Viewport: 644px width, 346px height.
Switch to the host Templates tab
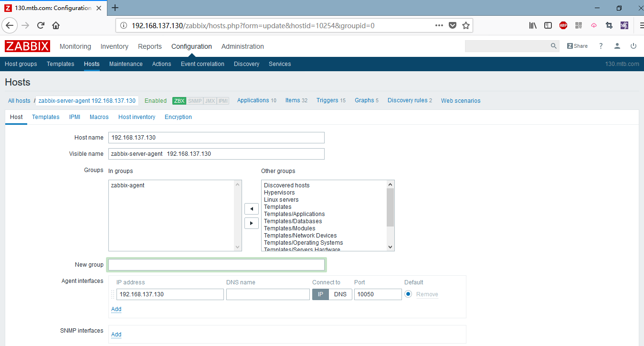tap(46, 117)
